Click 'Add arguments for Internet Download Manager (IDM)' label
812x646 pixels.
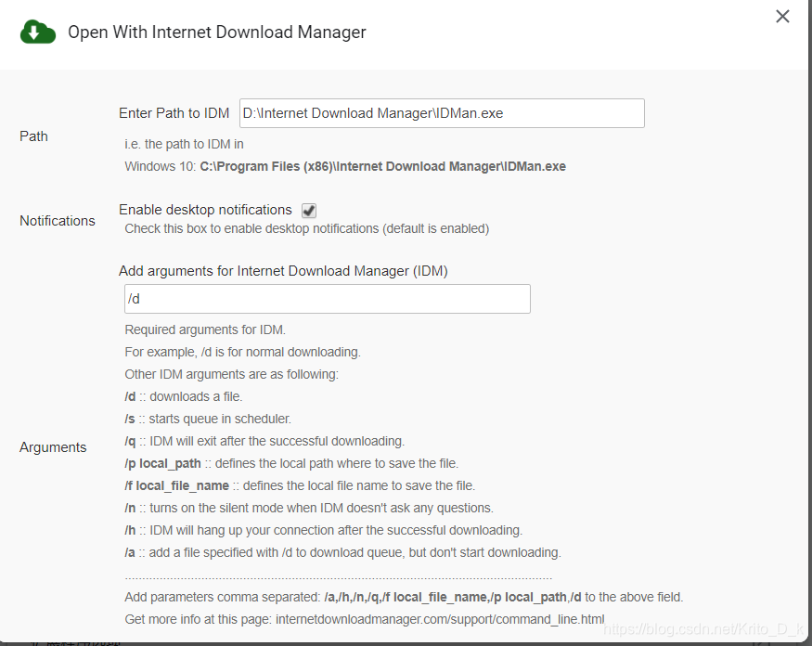pyautogui.click(x=283, y=271)
